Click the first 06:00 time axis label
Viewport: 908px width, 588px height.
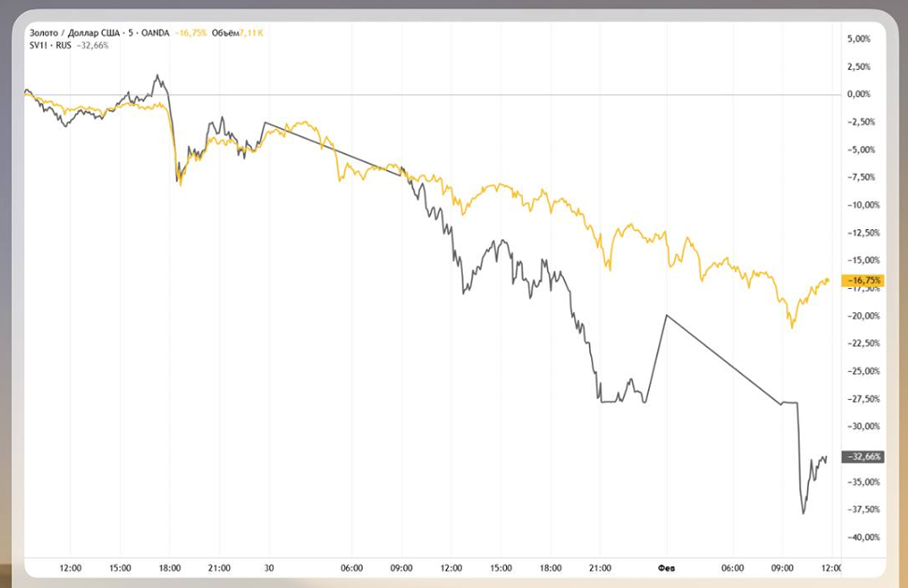[352, 568]
